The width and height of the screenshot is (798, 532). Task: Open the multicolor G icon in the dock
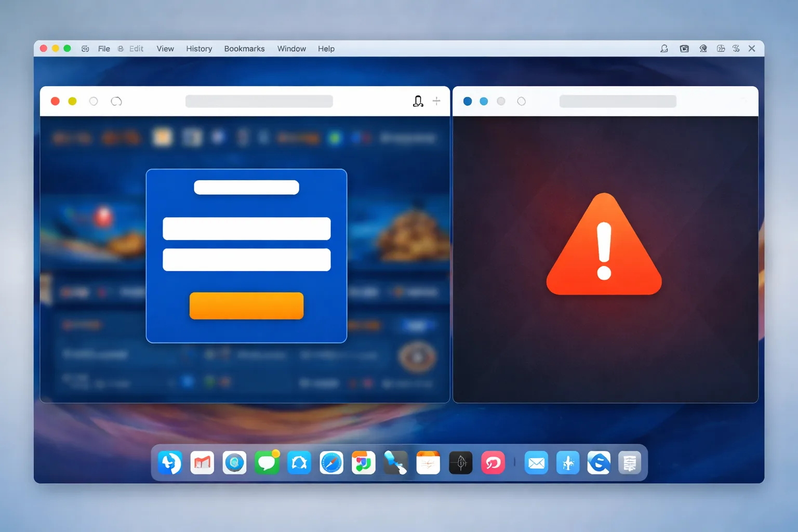(x=364, y=463)
